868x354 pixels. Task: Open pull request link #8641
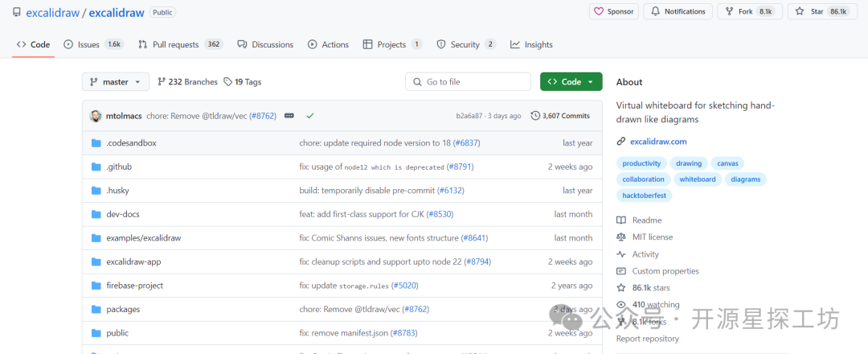click(474, 238)
